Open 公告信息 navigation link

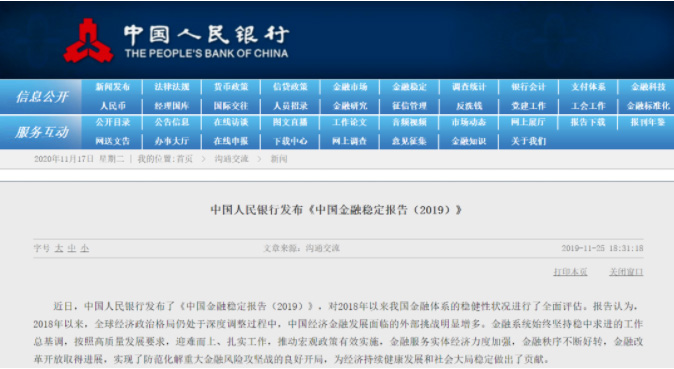tap(172, 122)
